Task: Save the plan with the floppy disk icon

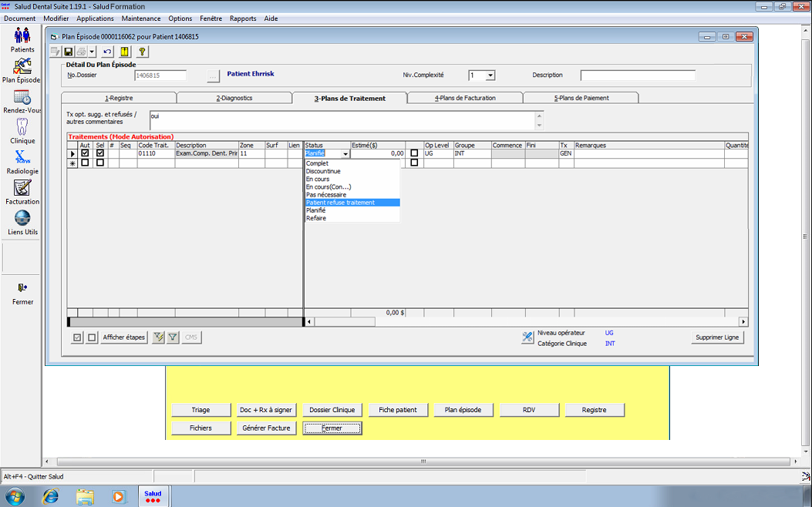Action: [x=68, y=52]
